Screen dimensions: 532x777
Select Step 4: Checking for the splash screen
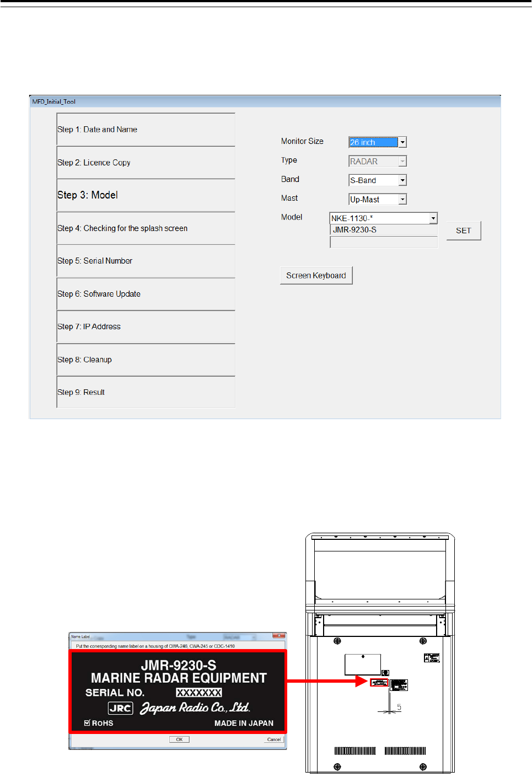pyautogui.click(x=146, y=228)
